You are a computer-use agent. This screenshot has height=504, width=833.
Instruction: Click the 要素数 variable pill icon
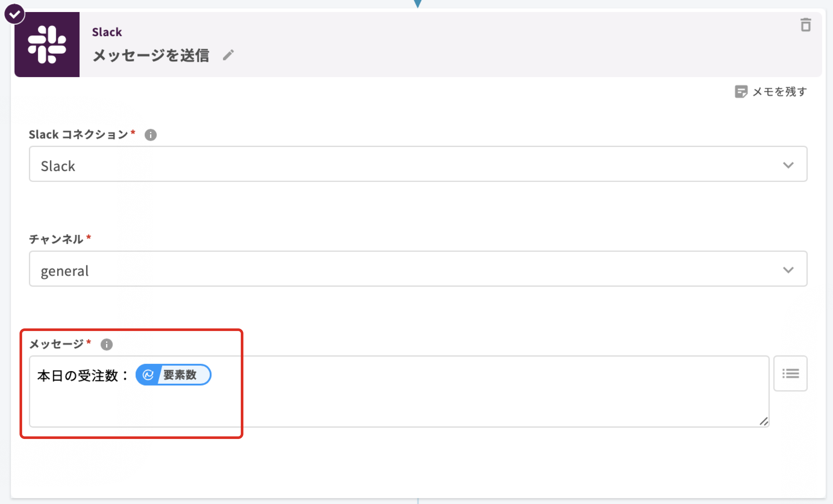pyautogui.click(x=148, y=375)
